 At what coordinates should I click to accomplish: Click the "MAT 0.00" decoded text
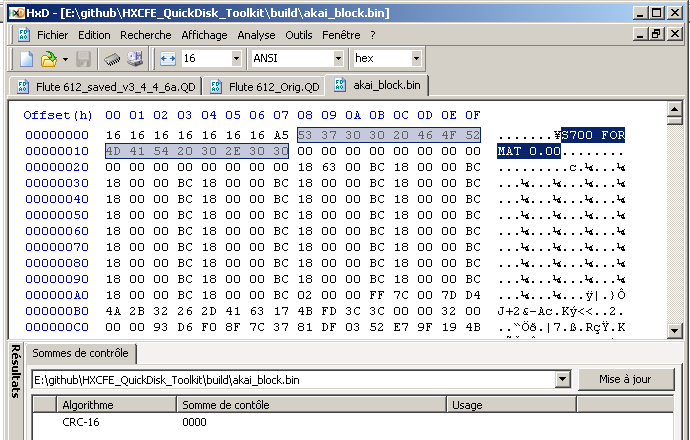529,151
